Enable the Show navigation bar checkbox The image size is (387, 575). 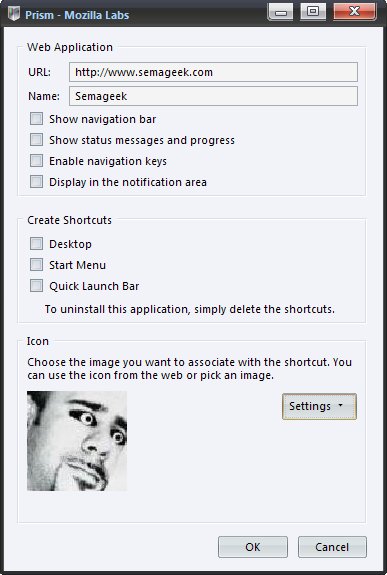point(36,119)
